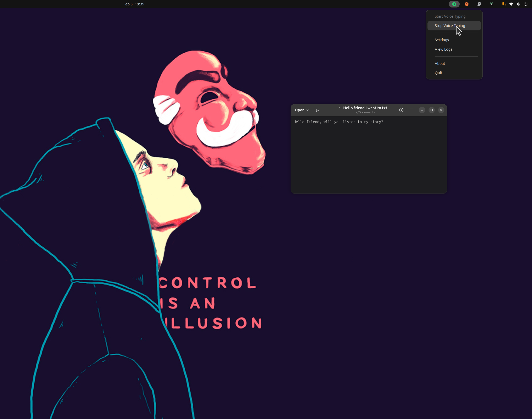Select Start Voice Typing in the tray menu
This screenshot has width=532, height=419.
[x=454, y=16]
